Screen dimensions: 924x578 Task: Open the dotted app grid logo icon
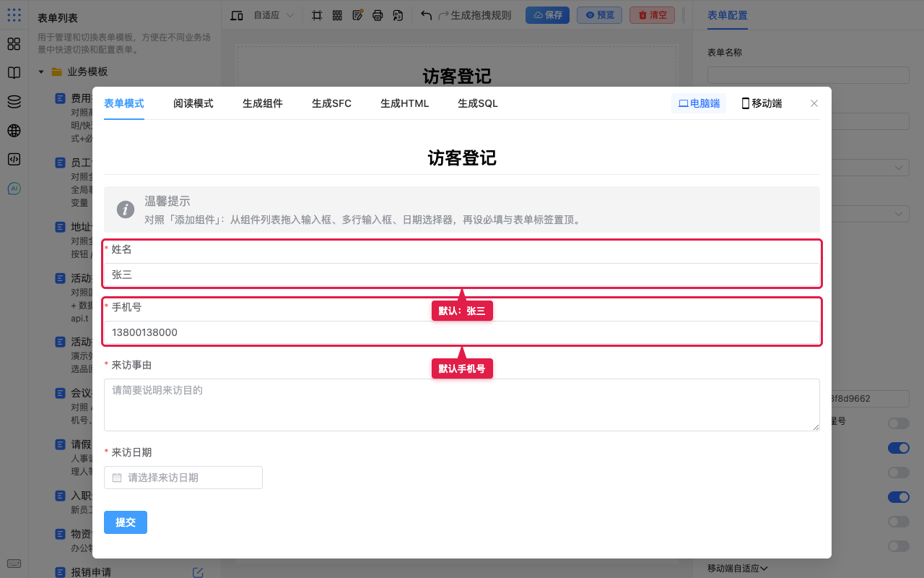click(14, 14)
